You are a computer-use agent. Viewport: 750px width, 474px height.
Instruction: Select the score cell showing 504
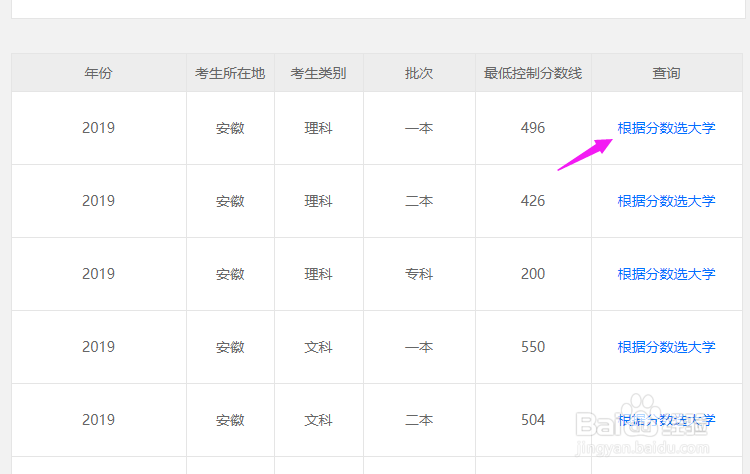[533, 420]
